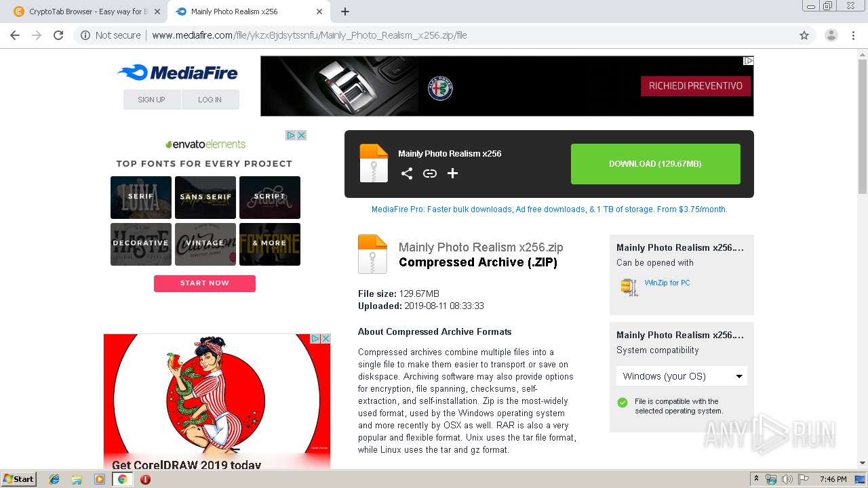Click DOWNLOAD (129.67MB) button
868x488 pixels.
(x=655, y=164)
